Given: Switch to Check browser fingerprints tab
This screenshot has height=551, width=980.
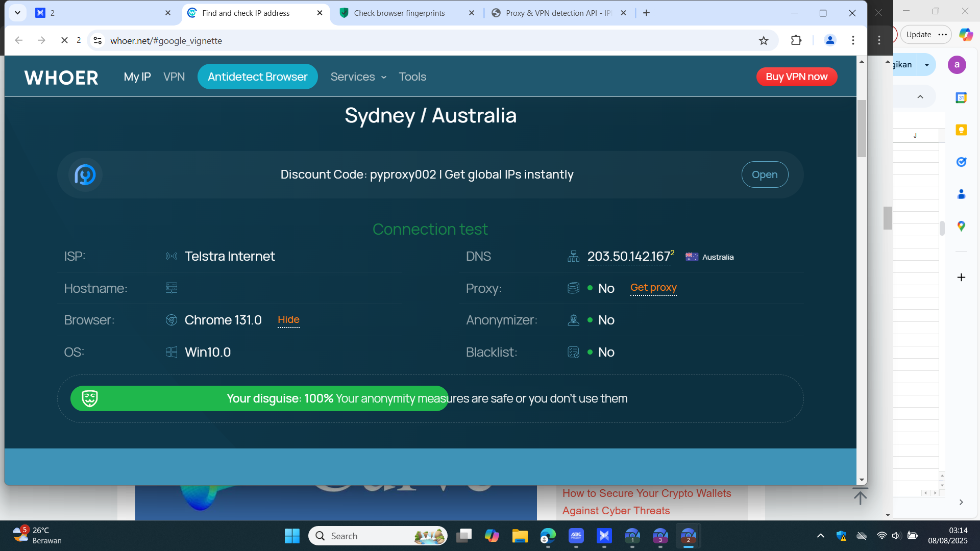Looking at the screenshot, I should point(399,13).
